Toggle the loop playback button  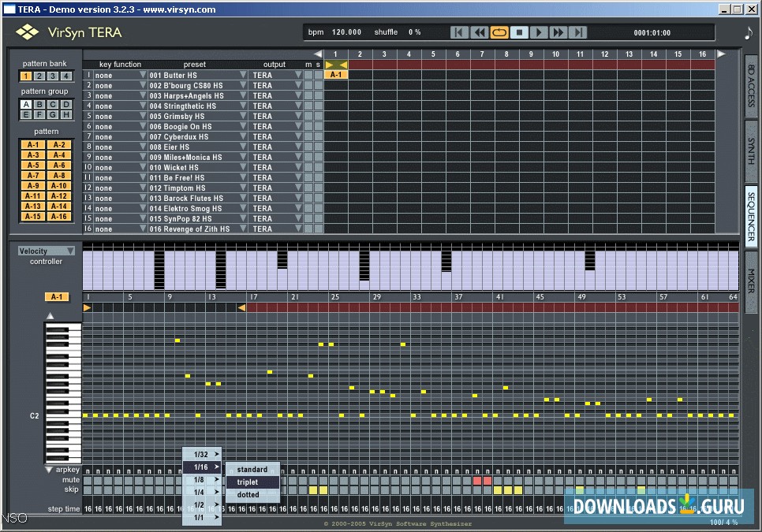click(x=499, y=32)
